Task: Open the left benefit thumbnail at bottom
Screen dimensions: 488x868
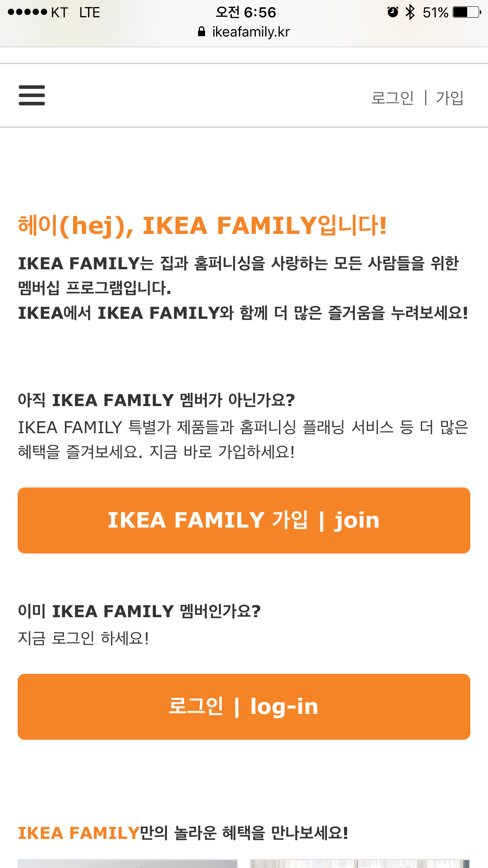Action: pos(128,863)
